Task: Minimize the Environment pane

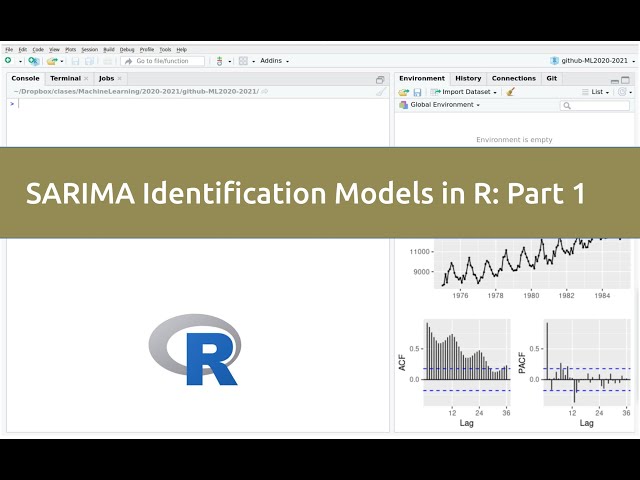Action: click(x=615, y=80)
